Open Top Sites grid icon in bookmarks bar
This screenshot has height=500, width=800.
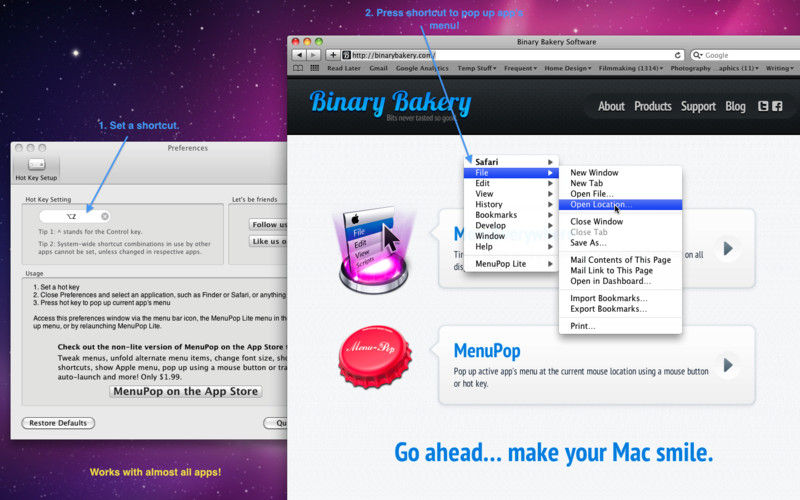pyautogui.click(x=314, y=68)
